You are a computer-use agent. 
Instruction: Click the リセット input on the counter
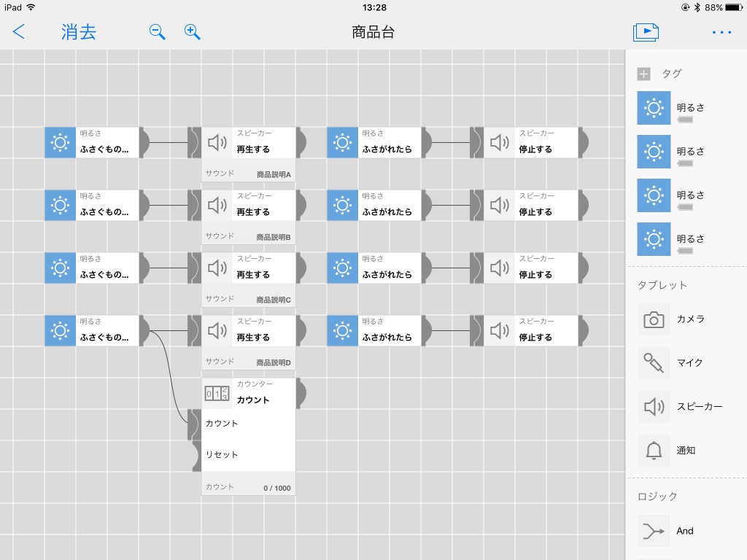tap(222, 455)
